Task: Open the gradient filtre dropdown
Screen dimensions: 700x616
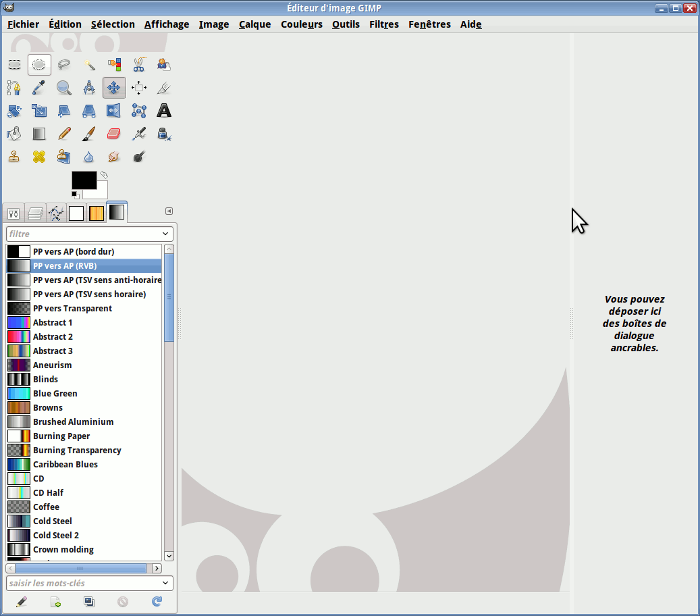Action: point(165,234)
